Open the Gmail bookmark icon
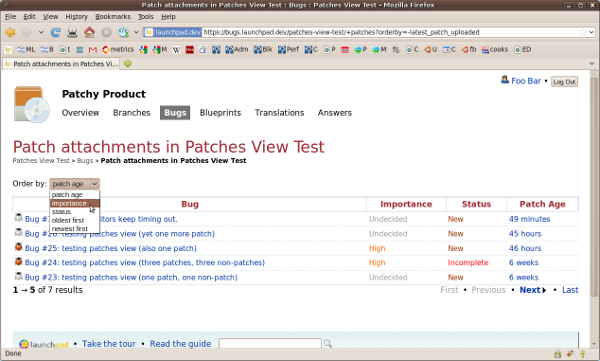The width and height of the screenshot is (600, 361). [x=93, y=50]
